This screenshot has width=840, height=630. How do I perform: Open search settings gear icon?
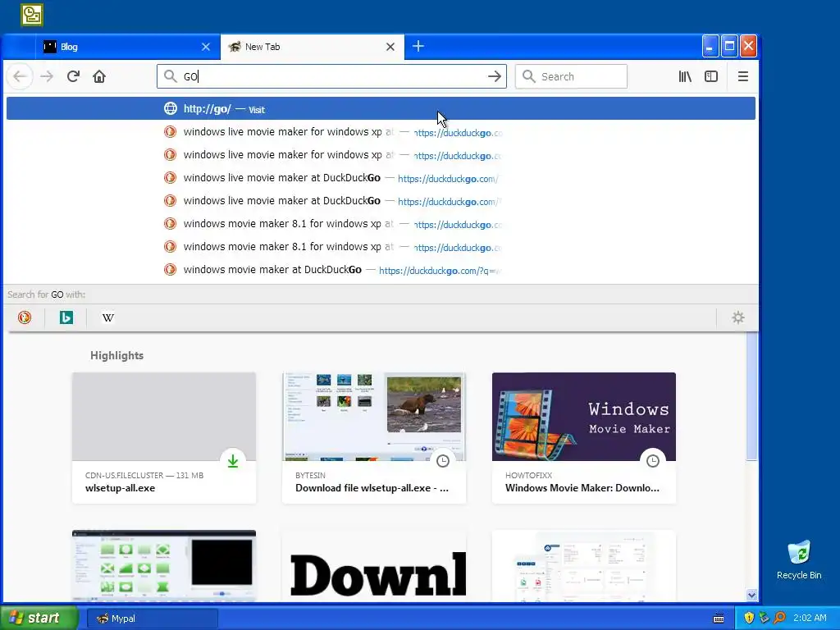tap(738, 317)
